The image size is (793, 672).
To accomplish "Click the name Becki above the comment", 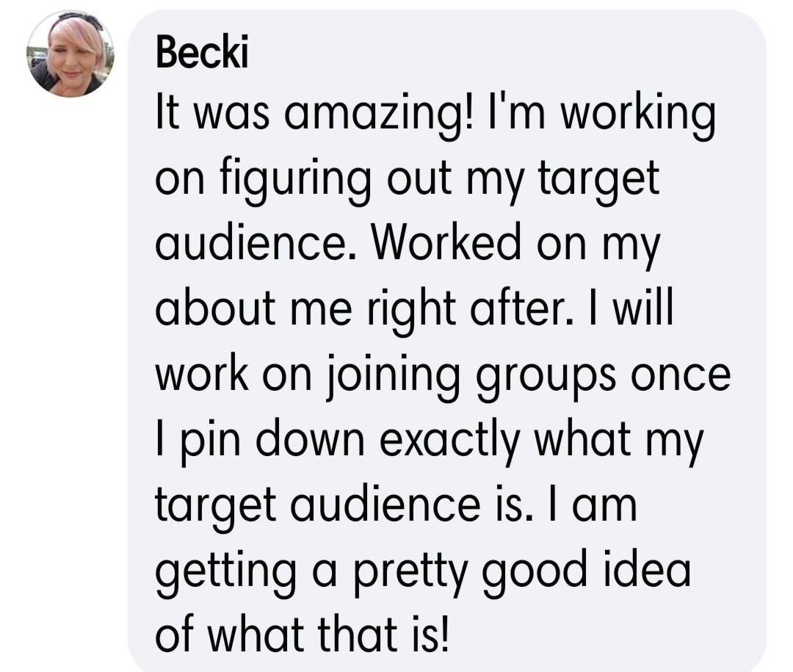I will coord(202,54).
